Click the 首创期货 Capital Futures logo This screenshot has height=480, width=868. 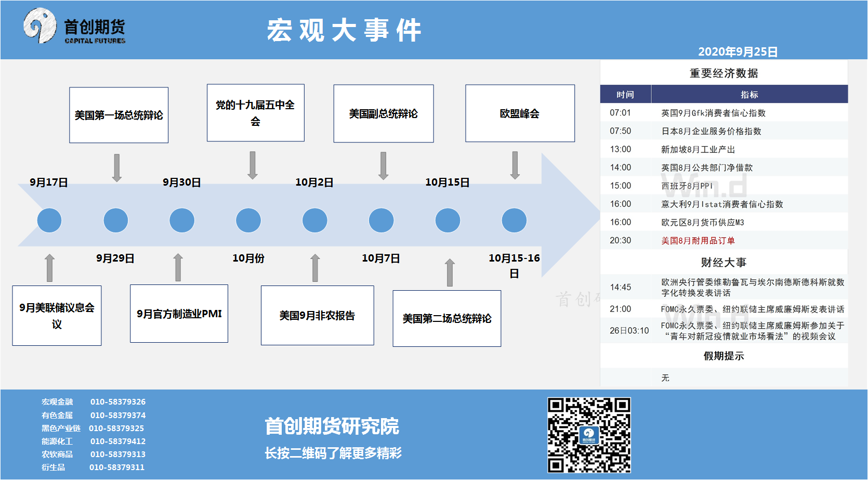point(74,26)
